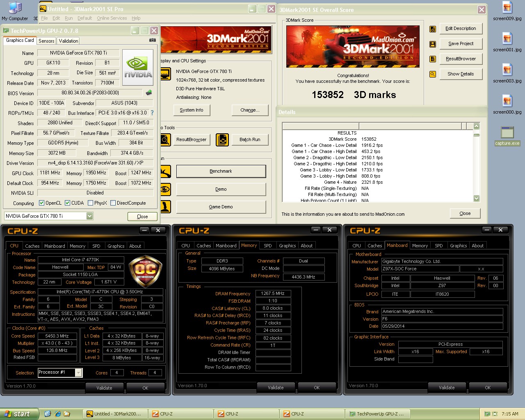Click the Benchmark button

click(221, 171)
